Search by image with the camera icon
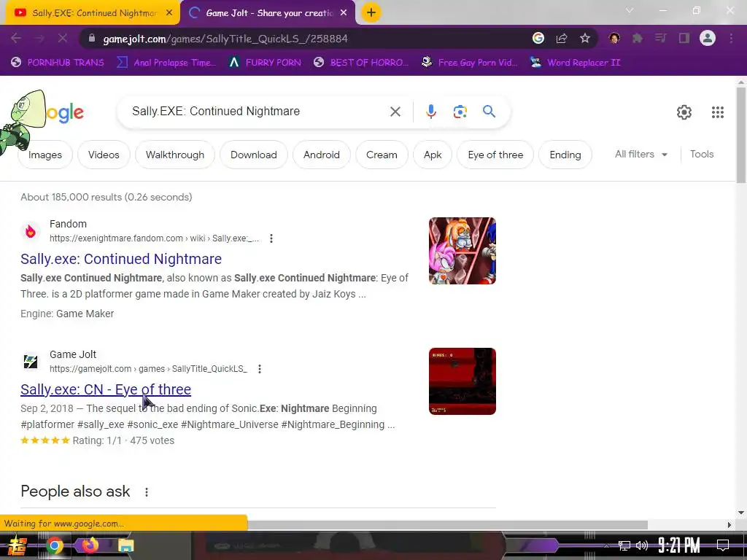The height and width of the screenshot is (560, 747). (460, 112)
